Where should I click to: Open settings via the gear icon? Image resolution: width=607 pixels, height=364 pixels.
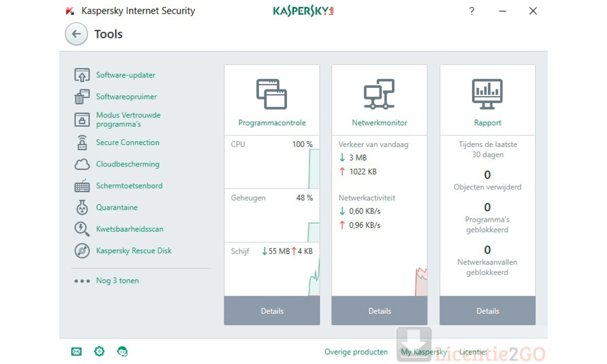point(99,351)
